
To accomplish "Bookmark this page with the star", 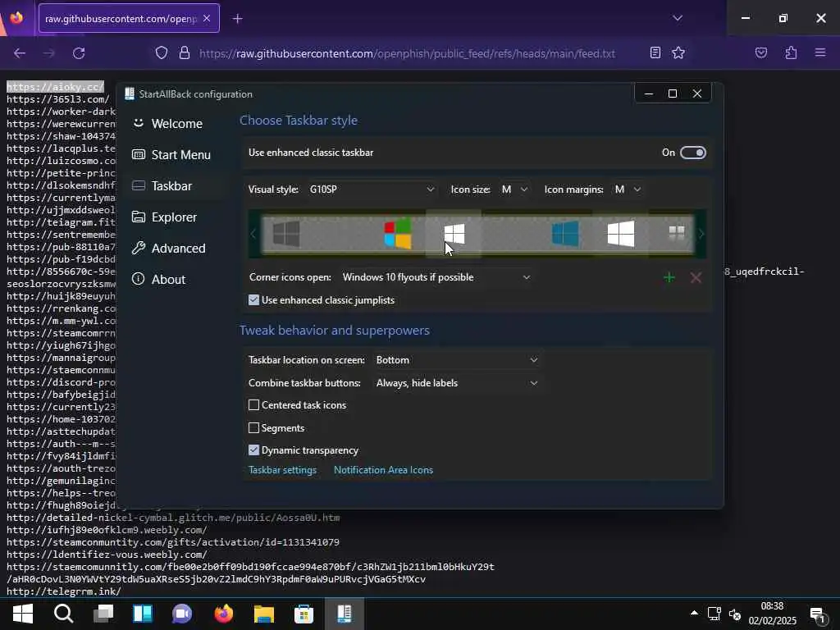I will click(x=678, y=52).
